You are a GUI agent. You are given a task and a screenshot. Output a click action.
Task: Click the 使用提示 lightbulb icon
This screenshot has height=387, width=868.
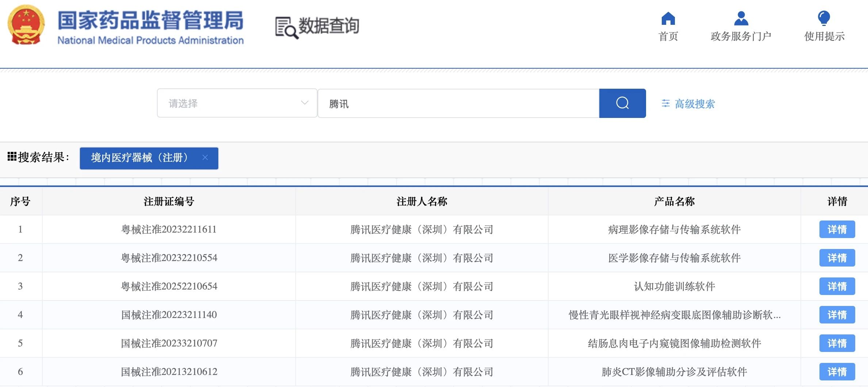point(823,17)
